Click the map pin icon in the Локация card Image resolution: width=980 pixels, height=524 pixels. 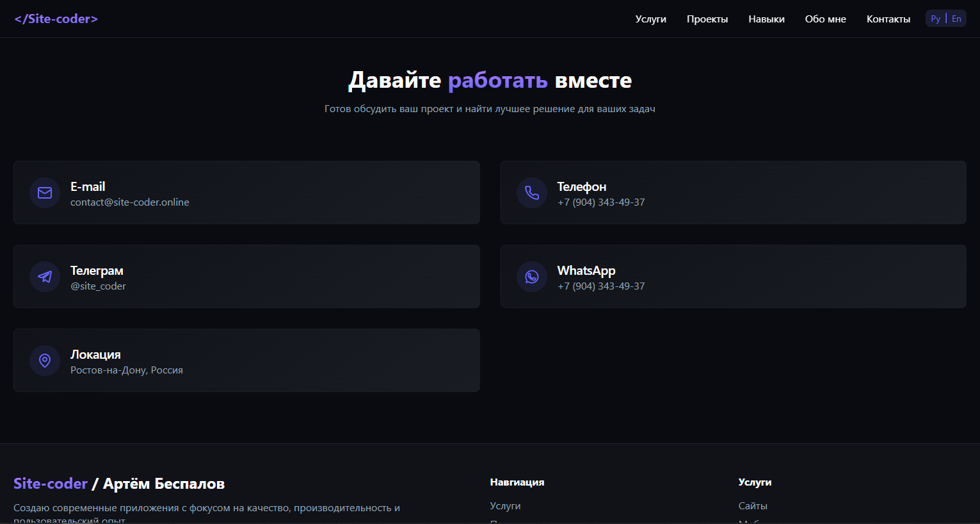(x=45, y=361)
